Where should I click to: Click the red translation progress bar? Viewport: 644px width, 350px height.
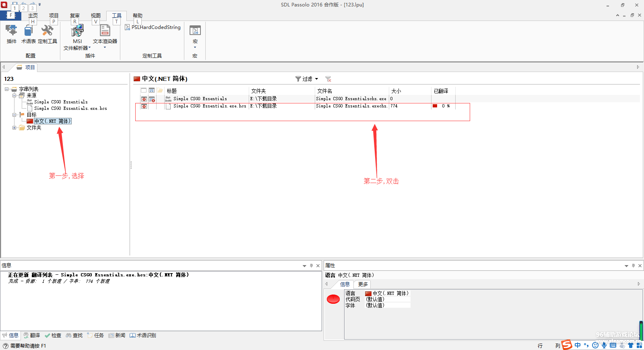(435, 106)
